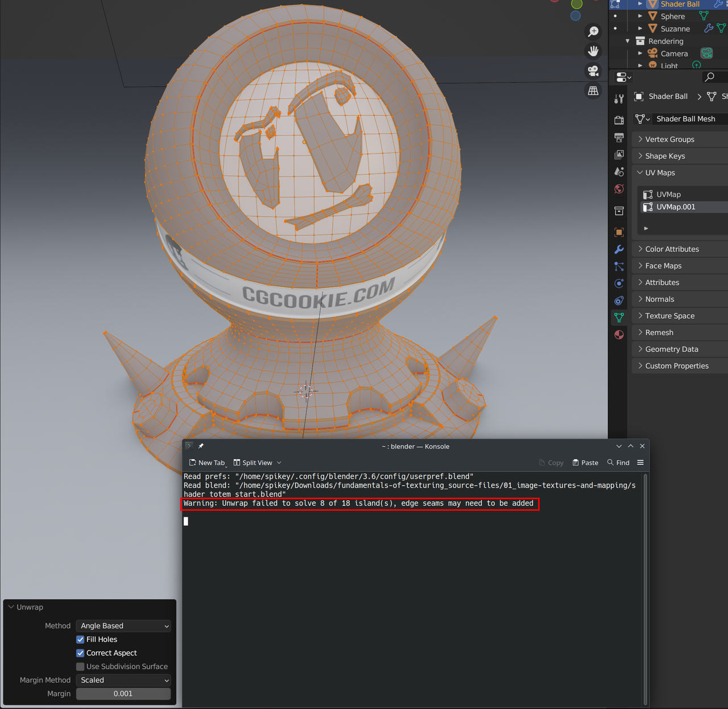The height and width of the screenshot is (709, 728).
Task: Open the Object properties tab
Action: (x=619, y=232)
